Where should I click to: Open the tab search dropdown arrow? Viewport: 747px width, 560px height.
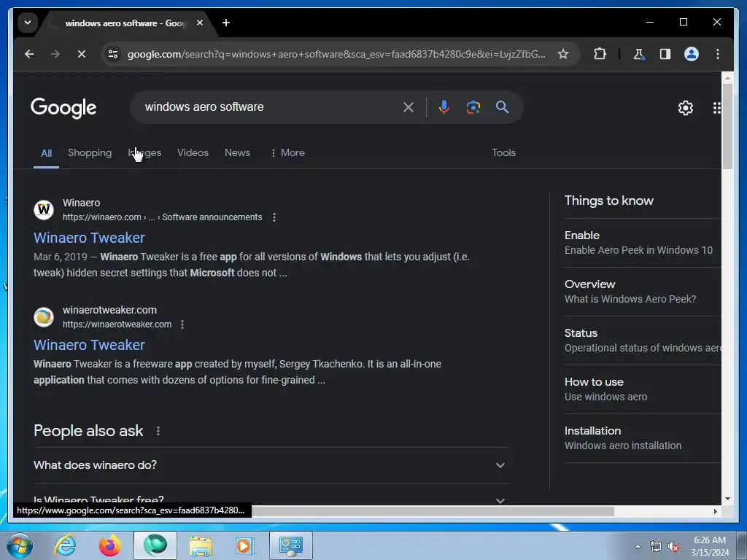point(28,23)
